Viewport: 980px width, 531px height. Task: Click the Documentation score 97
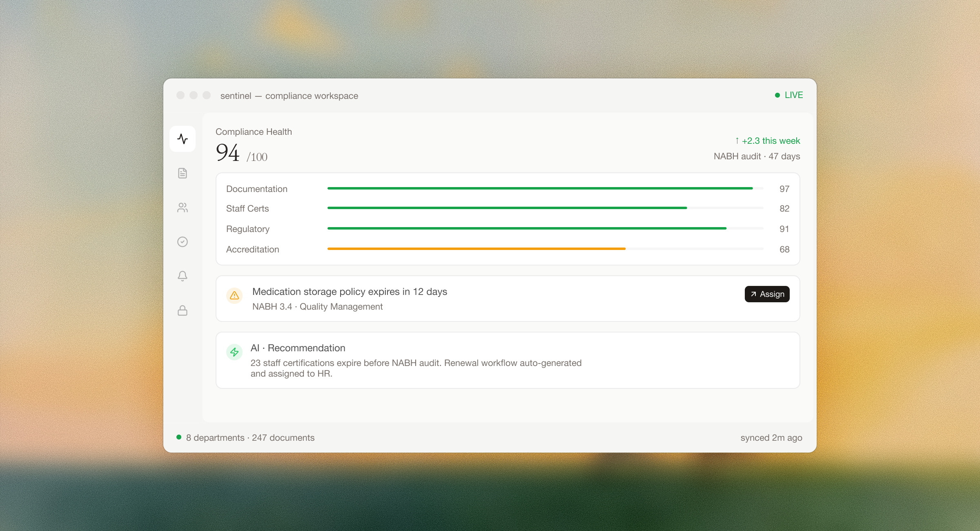coord(784,189)
